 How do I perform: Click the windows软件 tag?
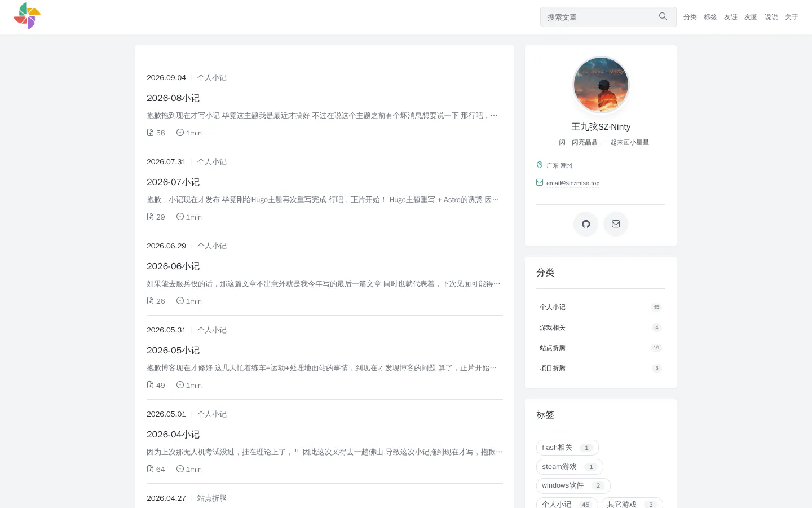tap(573, 485)
